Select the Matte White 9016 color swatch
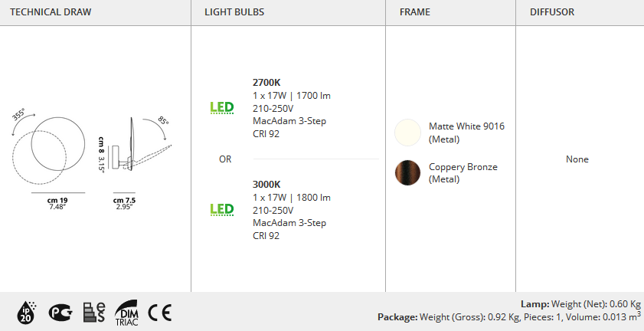The height and width of the screenshot is (331, 644). click(x=407, y=133)
